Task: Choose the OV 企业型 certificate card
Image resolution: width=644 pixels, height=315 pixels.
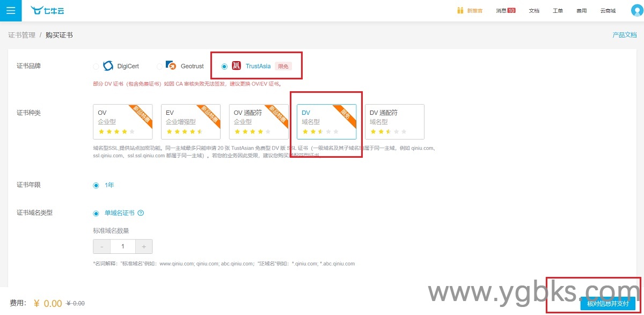Action: 122,122
